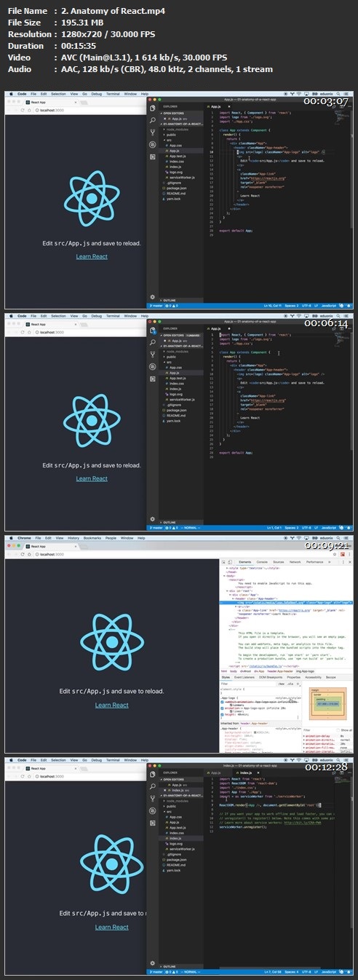Viewport: 358px width, 980px height.
Task: Open Debug icon in the 00:03:07 frame
Action: click(x=153, y=145)
